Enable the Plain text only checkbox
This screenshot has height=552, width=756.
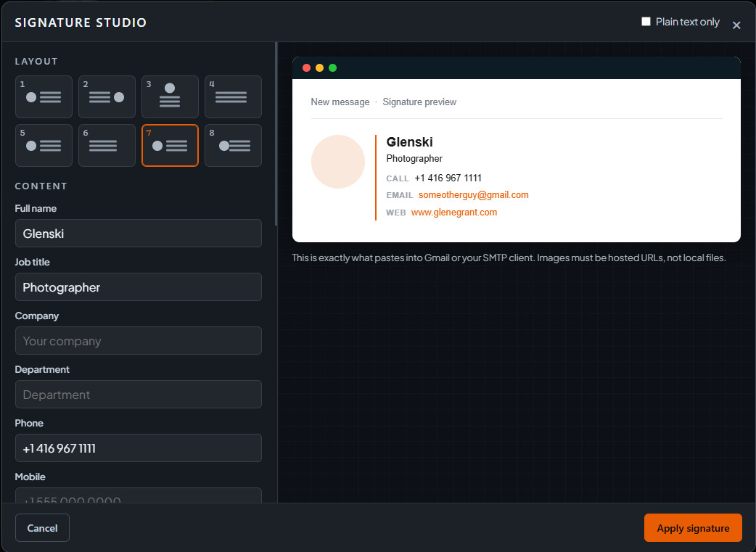point(646,22)
